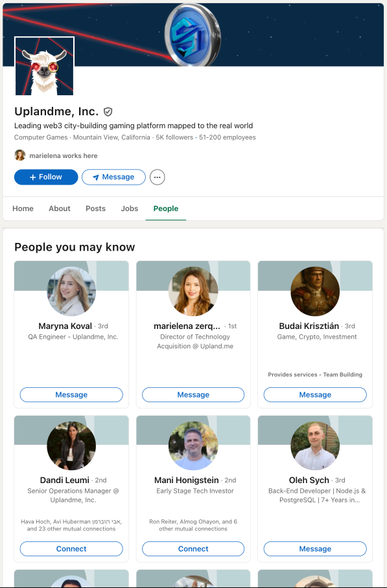The height and width of the screenshot is (588, 387).
Task: Open marielena zerq's profile photo
Action: [x=193, y=291]
